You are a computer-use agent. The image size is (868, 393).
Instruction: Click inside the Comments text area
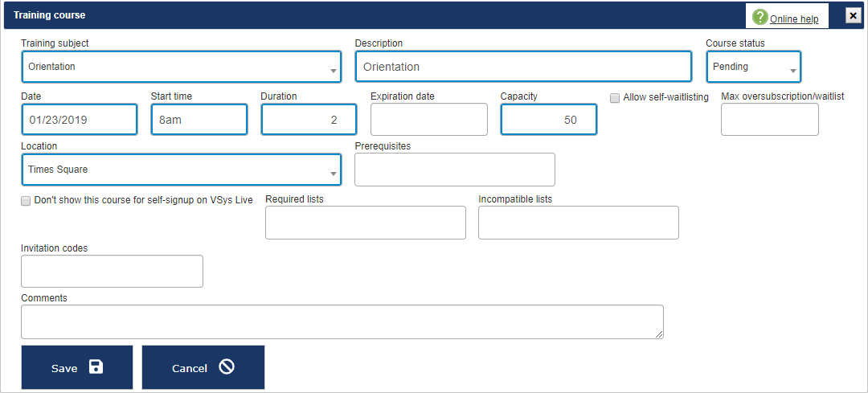[x=342, y=321]
